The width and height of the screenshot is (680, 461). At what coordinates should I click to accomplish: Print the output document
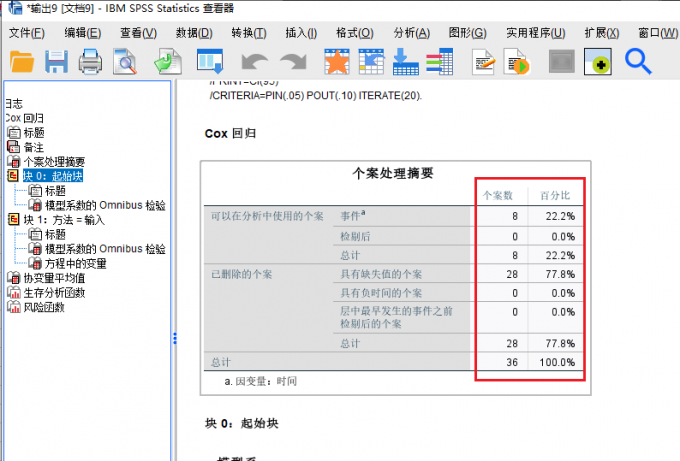[90, 62]
